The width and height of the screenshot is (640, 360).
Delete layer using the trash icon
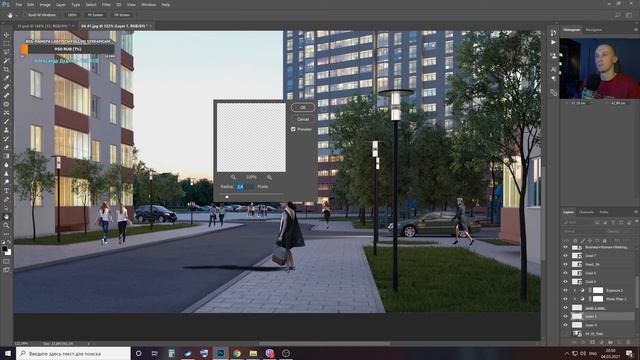629,342
